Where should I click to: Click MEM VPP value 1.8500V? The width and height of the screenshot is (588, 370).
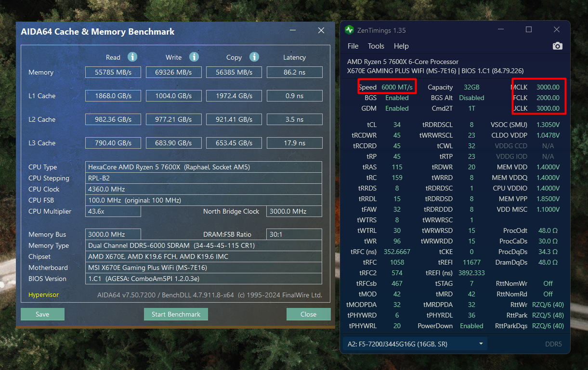point(548,199)
